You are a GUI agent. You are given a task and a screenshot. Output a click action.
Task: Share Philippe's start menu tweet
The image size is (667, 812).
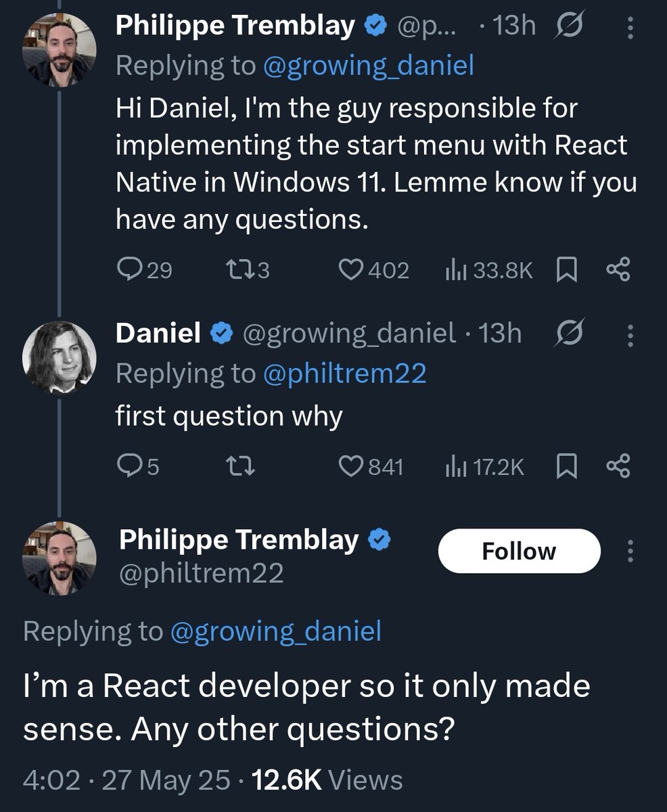[618, 271]
